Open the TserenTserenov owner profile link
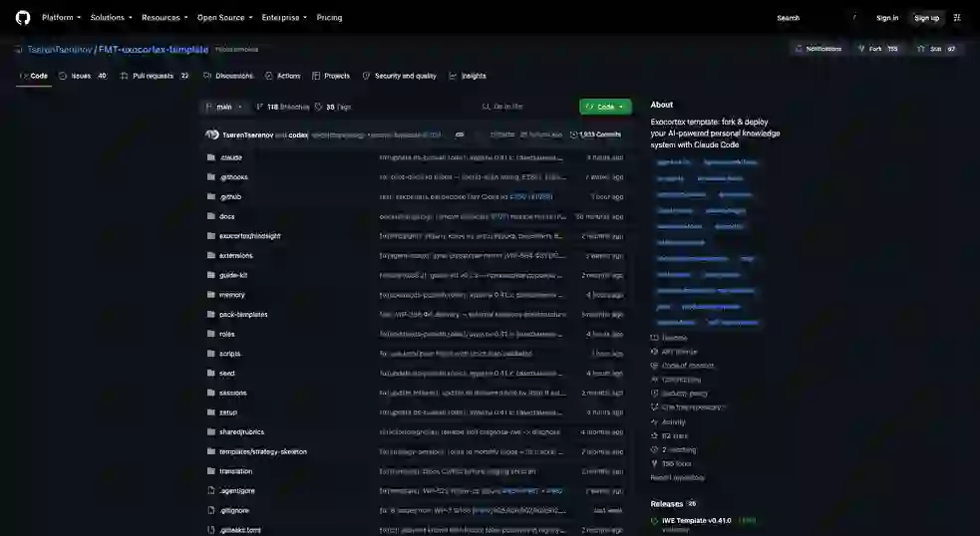 click(x=60, y=50)
